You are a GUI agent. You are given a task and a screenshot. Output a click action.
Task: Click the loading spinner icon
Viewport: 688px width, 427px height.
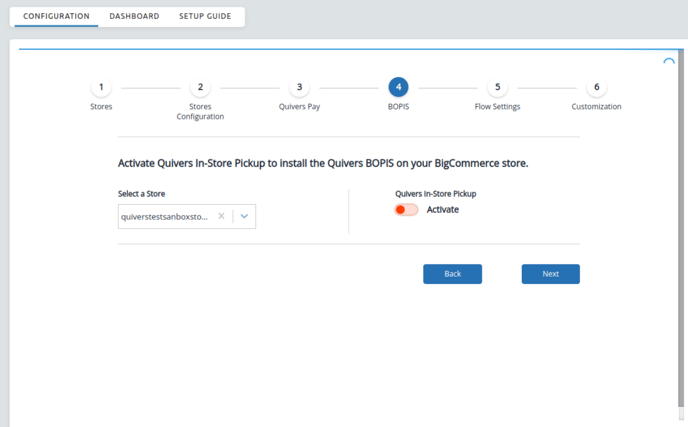669,62
